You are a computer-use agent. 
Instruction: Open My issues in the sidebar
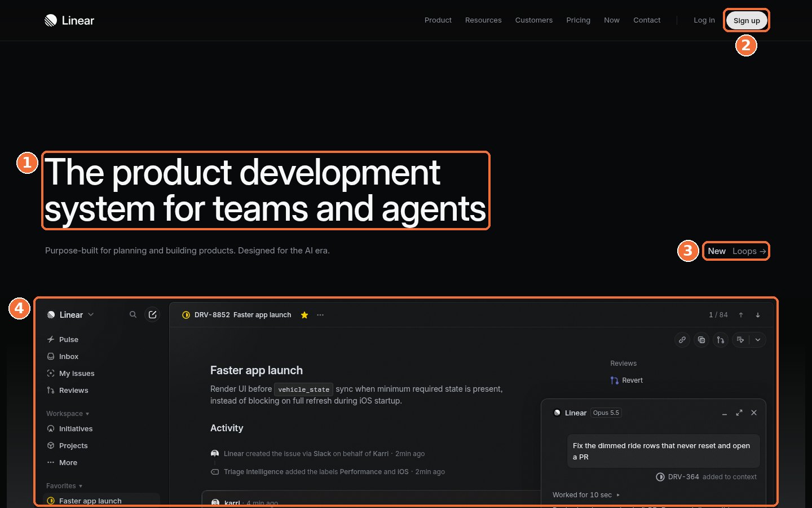(101, 373)
